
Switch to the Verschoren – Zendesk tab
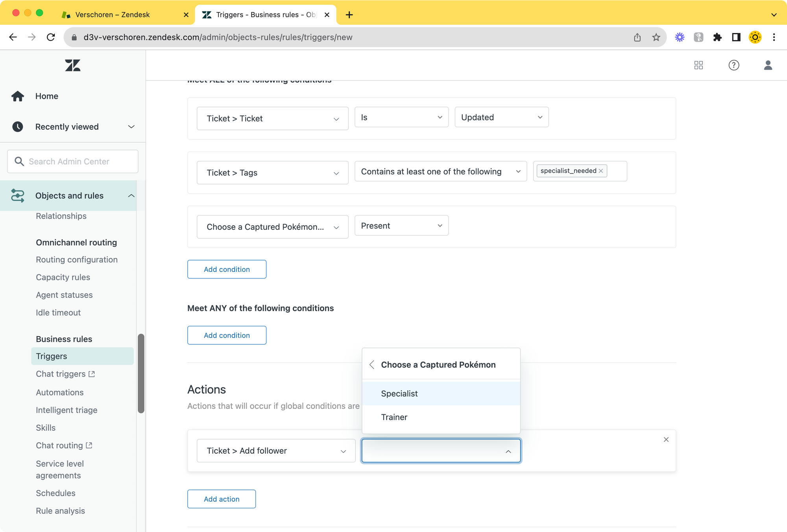113,15
